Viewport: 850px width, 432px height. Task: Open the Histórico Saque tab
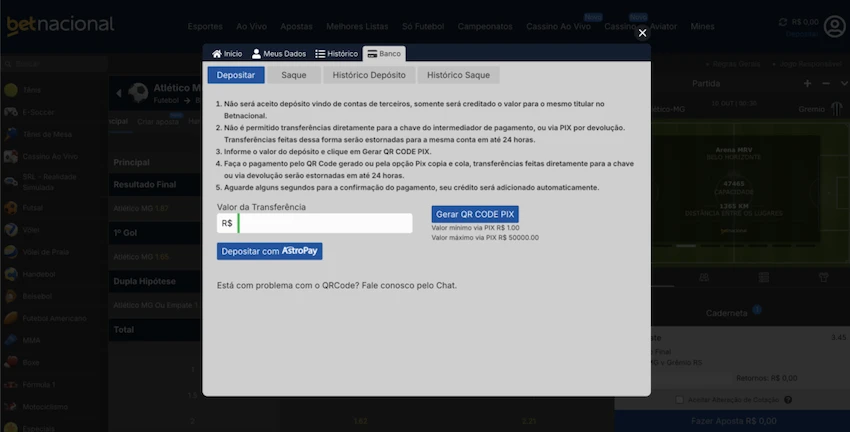pyautogui.click(x=458, y=75)
